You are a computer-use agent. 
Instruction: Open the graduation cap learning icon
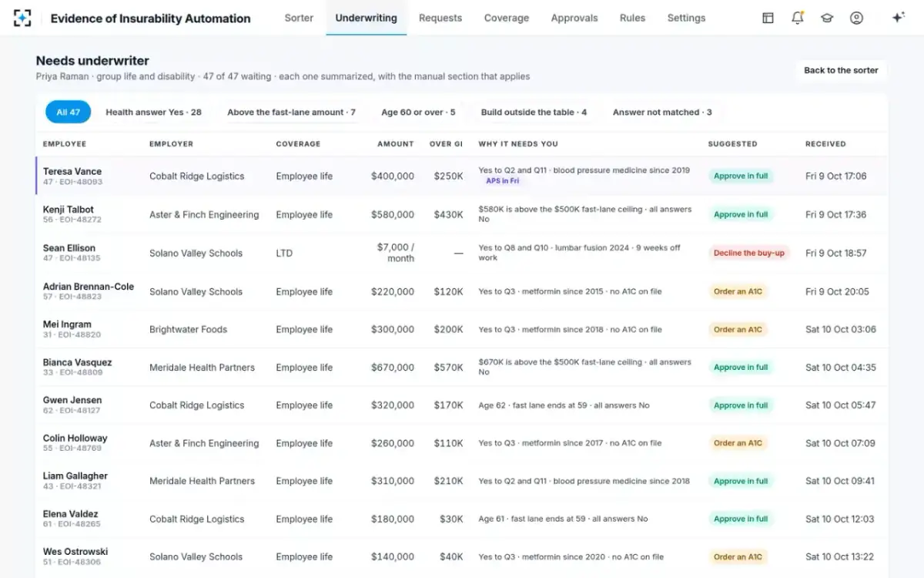point(827,18)
